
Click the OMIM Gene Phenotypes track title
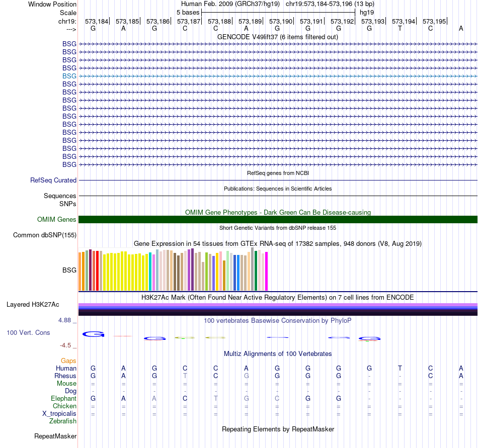[278, 212]
